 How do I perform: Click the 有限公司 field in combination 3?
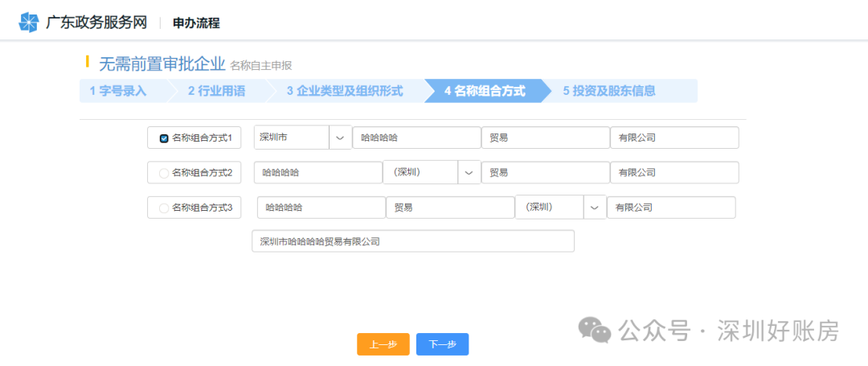coord(671,208)
